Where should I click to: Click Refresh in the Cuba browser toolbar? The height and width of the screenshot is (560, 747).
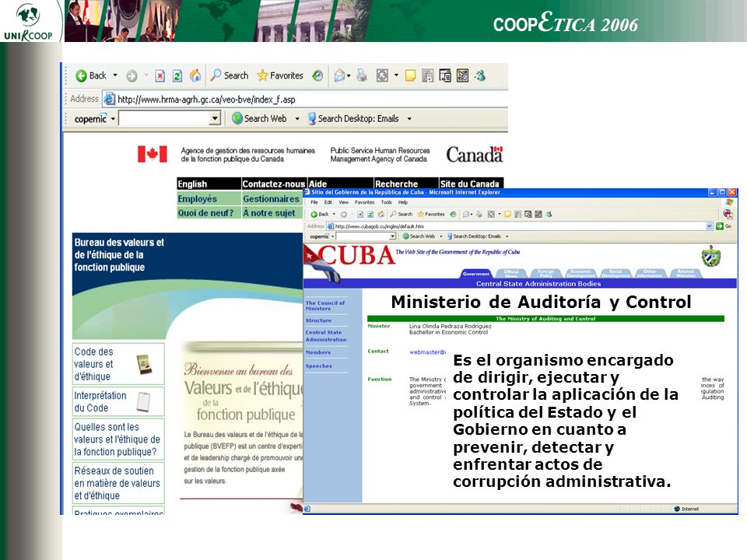(370, 215)
